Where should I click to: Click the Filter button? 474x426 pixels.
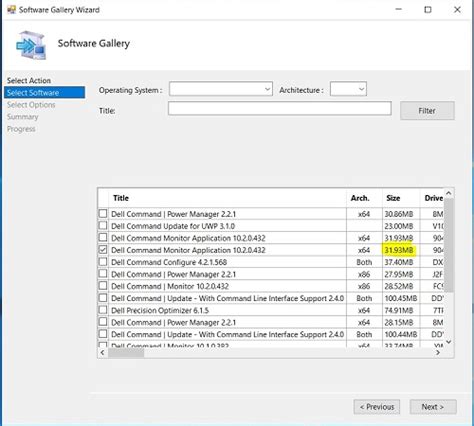(427, 111)
